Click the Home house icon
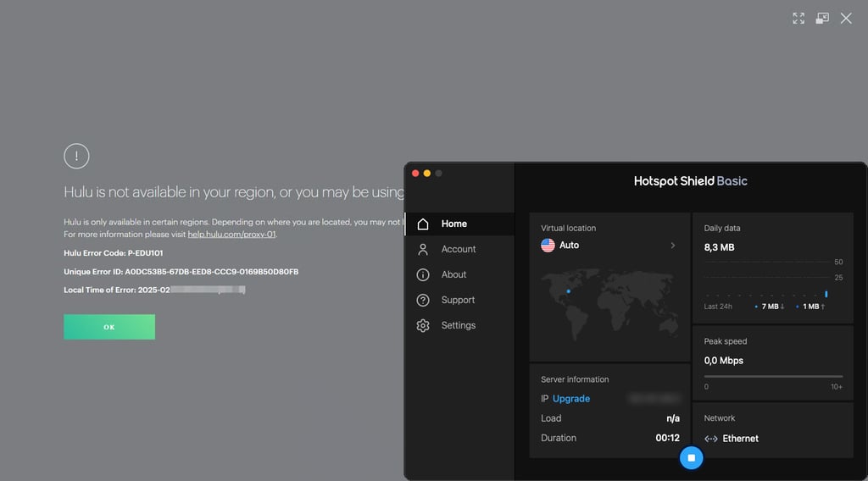Image resolution: width=868 pixels, height=481 pixels. click(423, 224)
